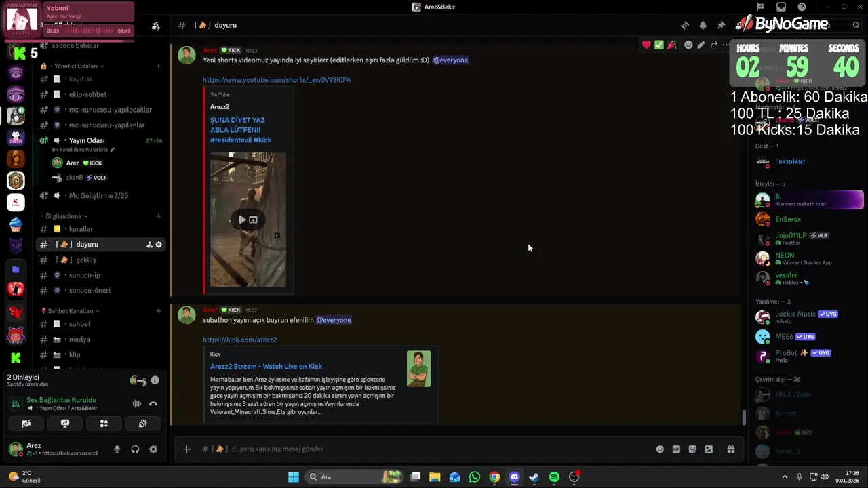This screenshot has height=488, width=868.
Task: Open voice connection info signal icon
Action: click(16, 403)
